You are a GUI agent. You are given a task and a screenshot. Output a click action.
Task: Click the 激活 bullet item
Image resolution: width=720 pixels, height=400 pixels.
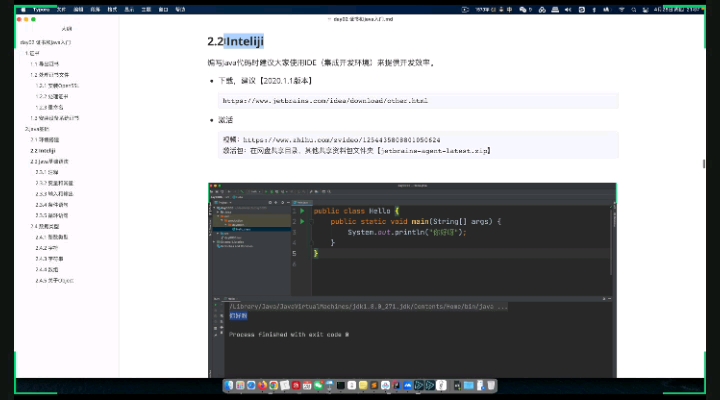point(225,120)
